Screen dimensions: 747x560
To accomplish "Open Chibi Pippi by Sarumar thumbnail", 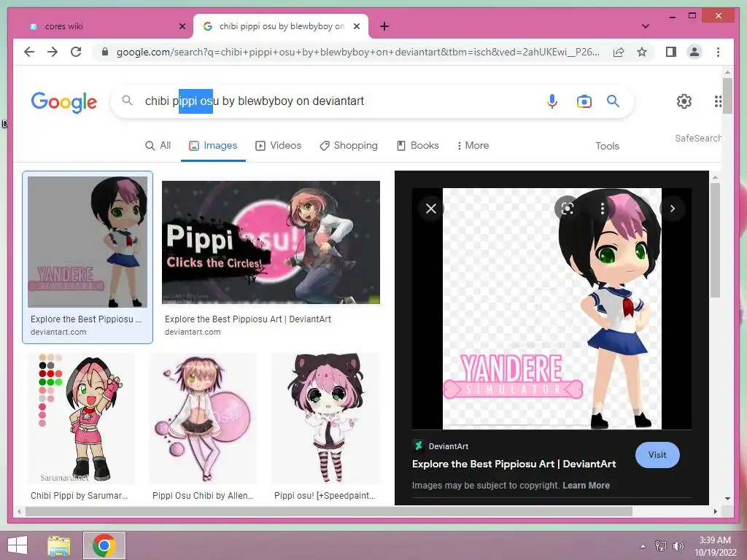I will [81, 419].
